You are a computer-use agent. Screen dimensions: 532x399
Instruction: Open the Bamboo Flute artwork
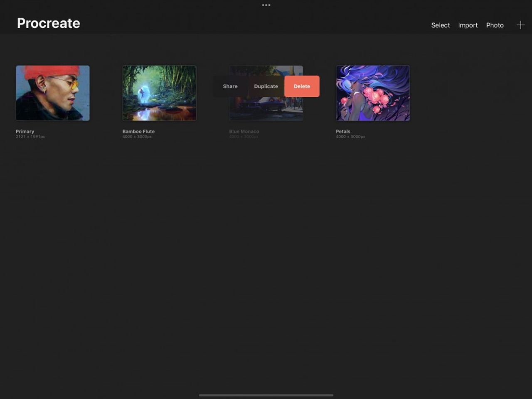tap(159, 93)
